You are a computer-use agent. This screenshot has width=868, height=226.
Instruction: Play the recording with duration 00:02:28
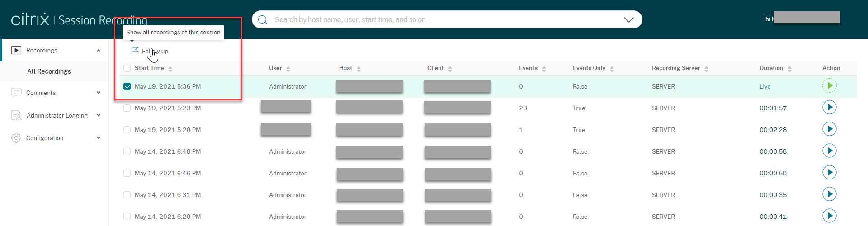click(x=829, y=129)
